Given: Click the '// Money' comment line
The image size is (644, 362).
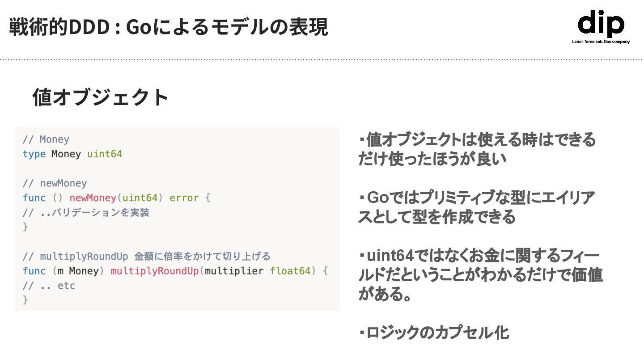Looking at the screenshot, I should coord(46,139).
